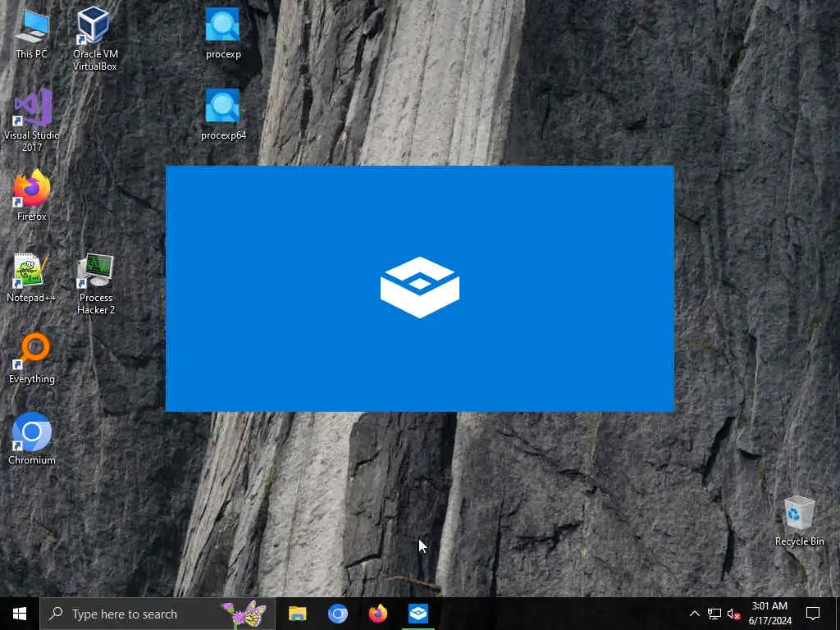
Task: Select the Chromium desktop shortcut
Action: 32,440
